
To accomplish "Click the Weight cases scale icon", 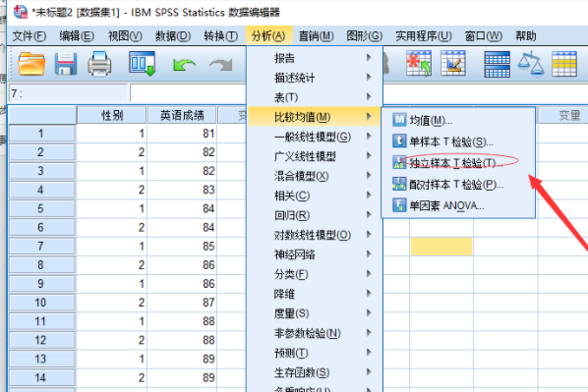I will [531, 64].
